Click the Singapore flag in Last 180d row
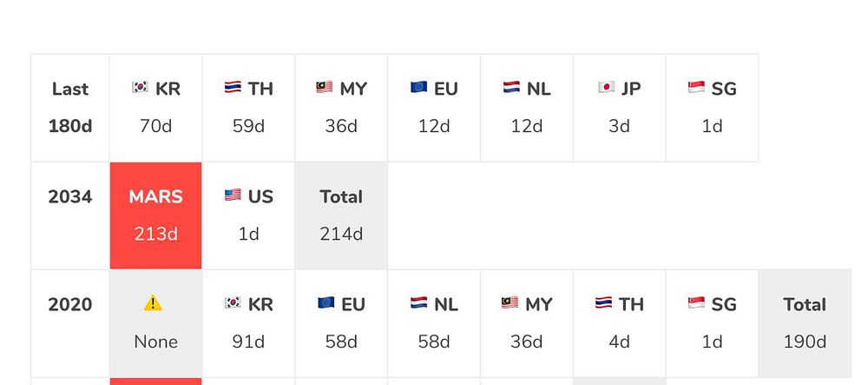This screenshot has height=385, width=868. [x=696, y=88]
